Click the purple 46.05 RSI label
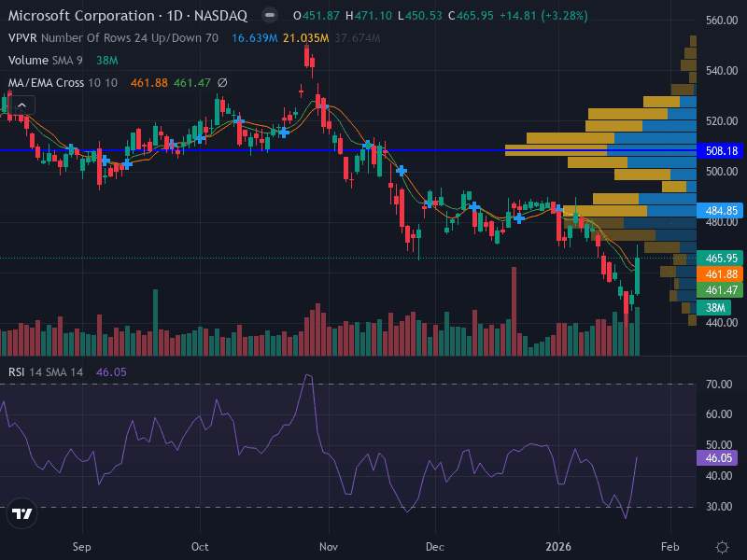 coord(717,458)
